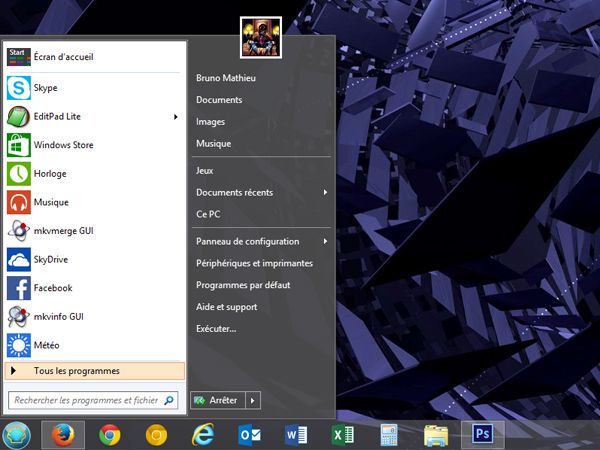The image size is (600, 450).
Task: Open EditPad Lite icon
Action: point(19,116)
